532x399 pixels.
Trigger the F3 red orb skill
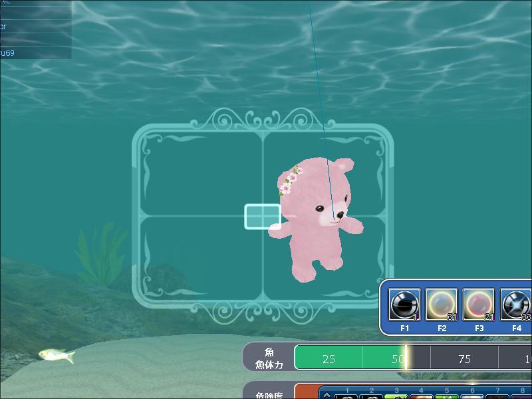click(479, 305)
